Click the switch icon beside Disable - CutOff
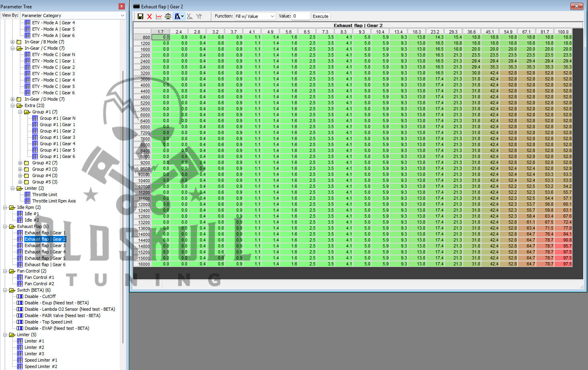588x370 pixels. 20,296
